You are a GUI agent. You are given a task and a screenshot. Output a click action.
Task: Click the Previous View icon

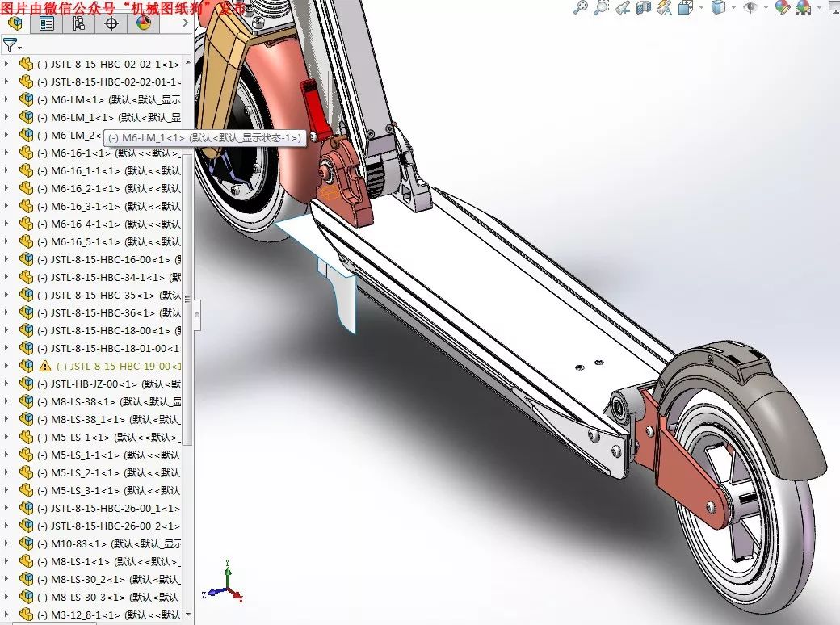(623, 7)
